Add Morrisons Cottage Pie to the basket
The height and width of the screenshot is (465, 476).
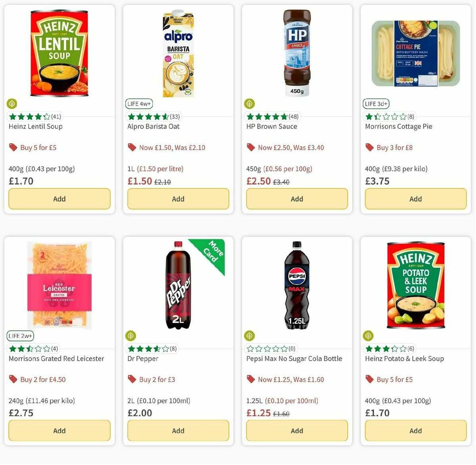pos(415,199)
